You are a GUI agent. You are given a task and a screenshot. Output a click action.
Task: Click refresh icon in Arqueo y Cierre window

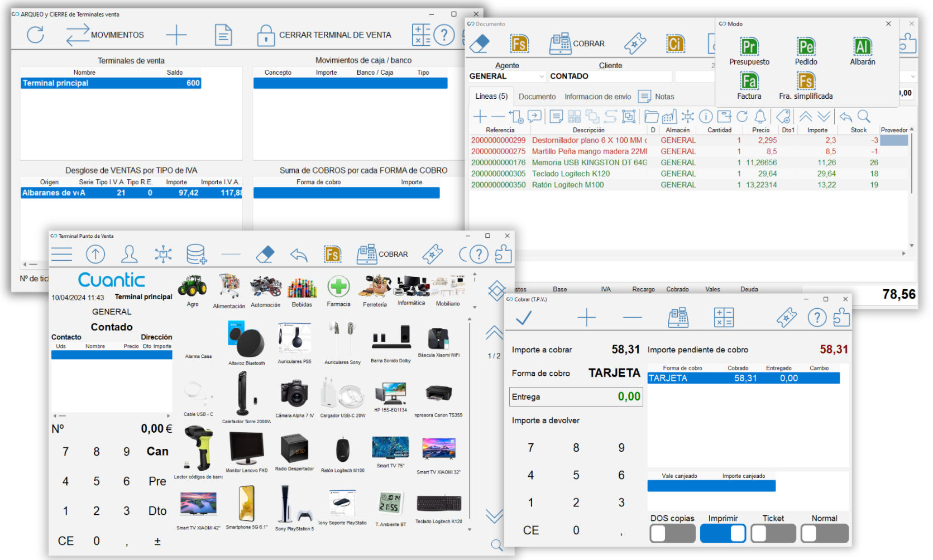pyautogui.click(x=36, y=35)
